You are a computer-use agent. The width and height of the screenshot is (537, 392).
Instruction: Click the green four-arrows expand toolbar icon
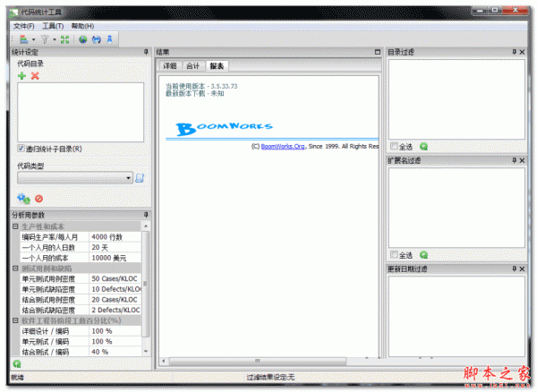coord(64,39)
